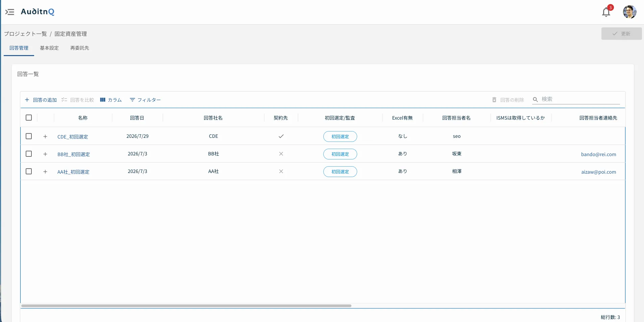
Task: Sort by 回答担当者連絡先 column header
Action: pos(598,118)
